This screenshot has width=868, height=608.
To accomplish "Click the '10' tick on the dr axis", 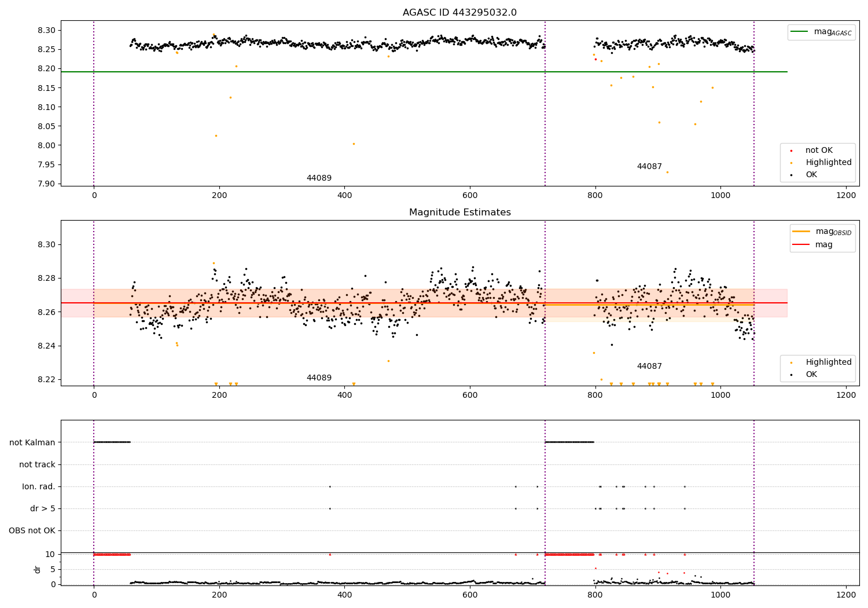I will coord(50,554).
